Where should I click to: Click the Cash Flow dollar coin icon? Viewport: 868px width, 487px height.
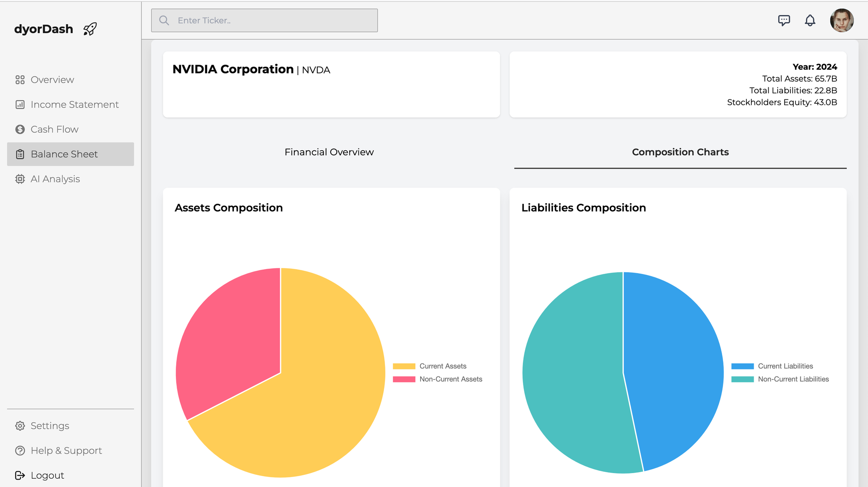[x=20, y=129]
